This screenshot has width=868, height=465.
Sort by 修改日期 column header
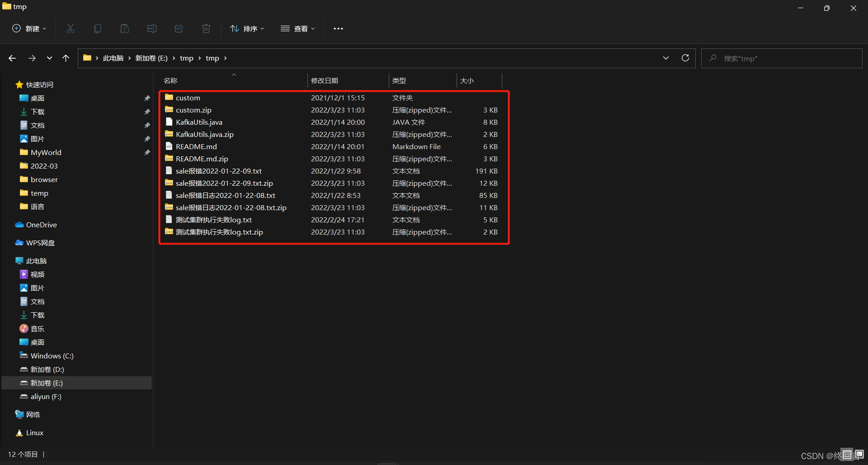pyautogui.click(x=348, y=80)
